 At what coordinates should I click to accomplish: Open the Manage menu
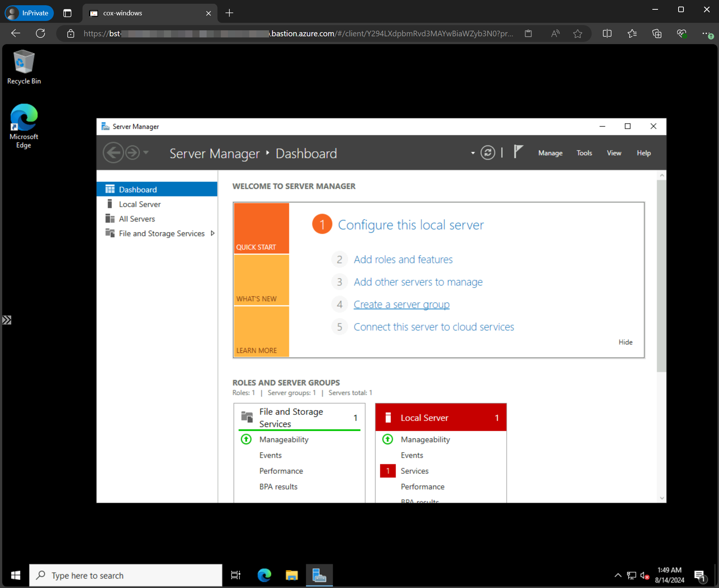[x=550, y=153]
